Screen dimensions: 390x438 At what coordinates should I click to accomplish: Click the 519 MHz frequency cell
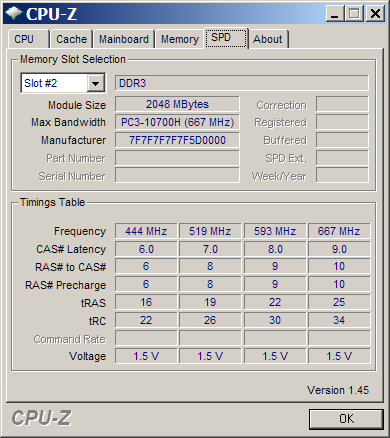pos(210,231)
